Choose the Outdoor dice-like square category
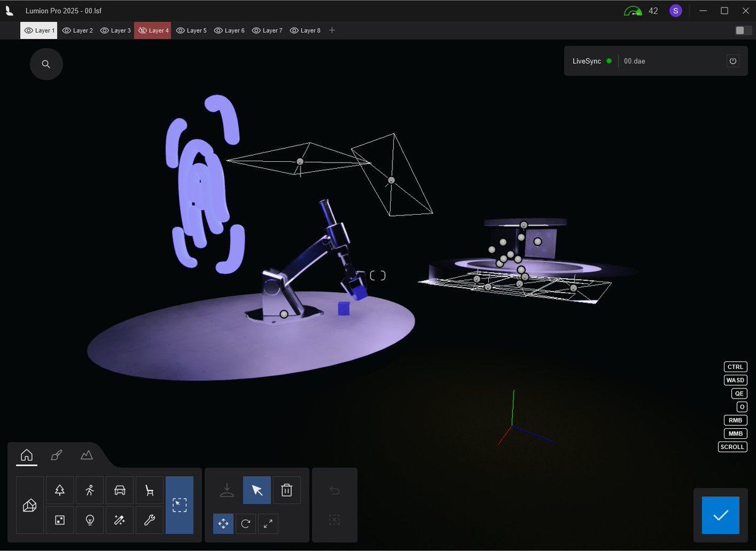Screen dimensions: 756x551 click(x=60, y=520)
